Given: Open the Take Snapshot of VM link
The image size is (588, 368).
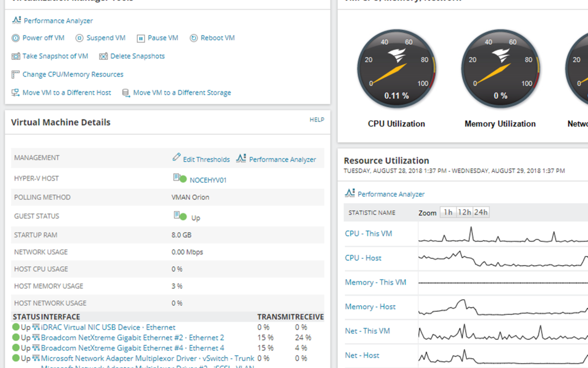Looking at the screenshot, I should pyautogui.click(x=55, y=56).
